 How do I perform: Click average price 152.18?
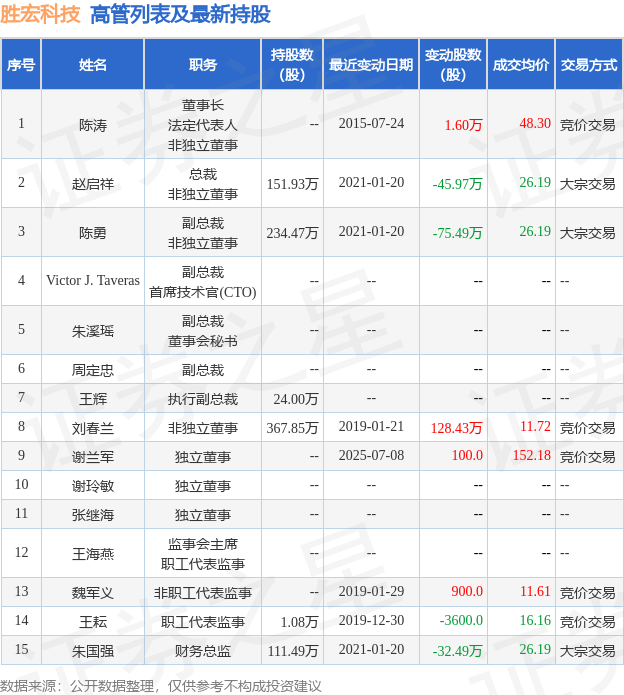tap(531, 455)
